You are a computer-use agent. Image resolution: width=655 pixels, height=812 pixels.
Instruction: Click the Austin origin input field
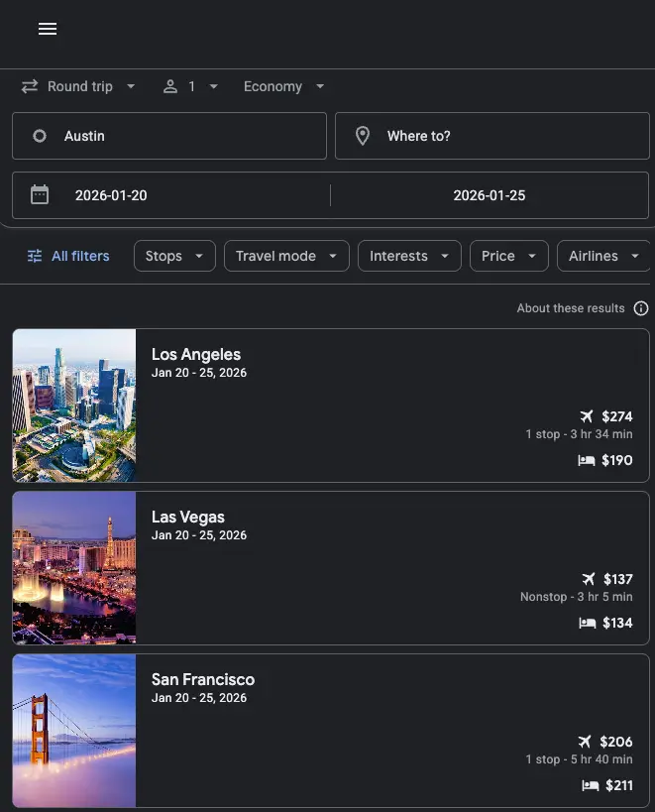(x=169, y=136)
